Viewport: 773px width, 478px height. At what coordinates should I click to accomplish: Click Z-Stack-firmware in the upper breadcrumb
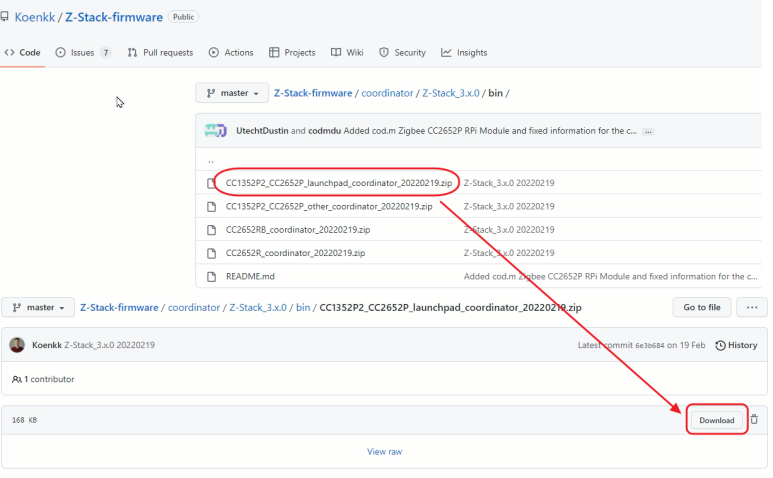pos(313,93)
